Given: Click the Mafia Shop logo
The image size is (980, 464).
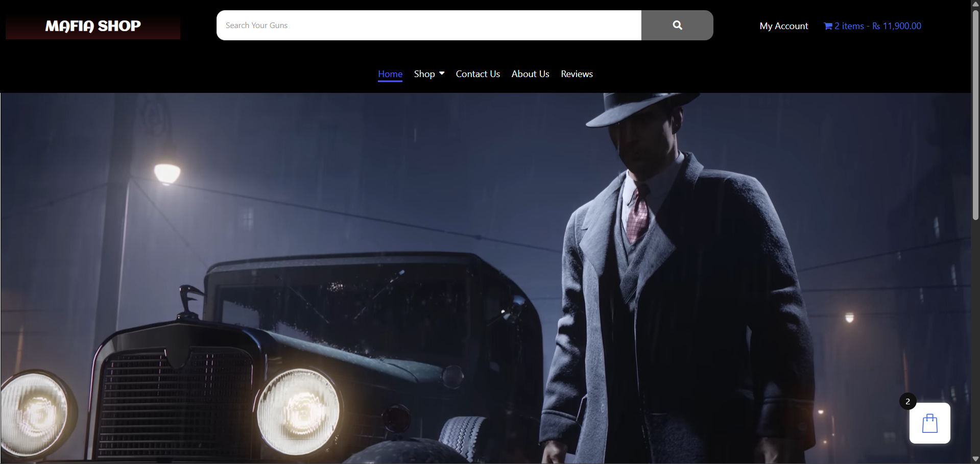Looking at the screenshot, I should [x=93, y=26].
